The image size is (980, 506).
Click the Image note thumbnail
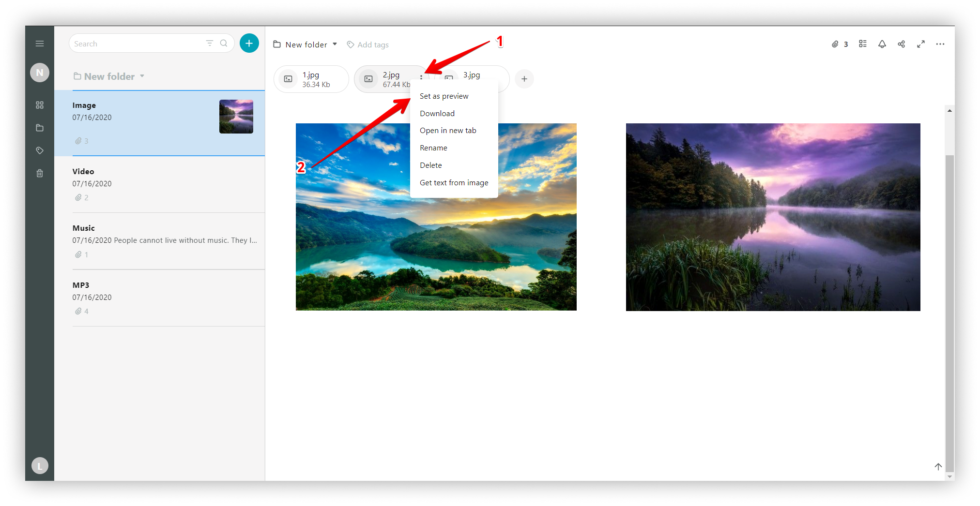(236, 117)
